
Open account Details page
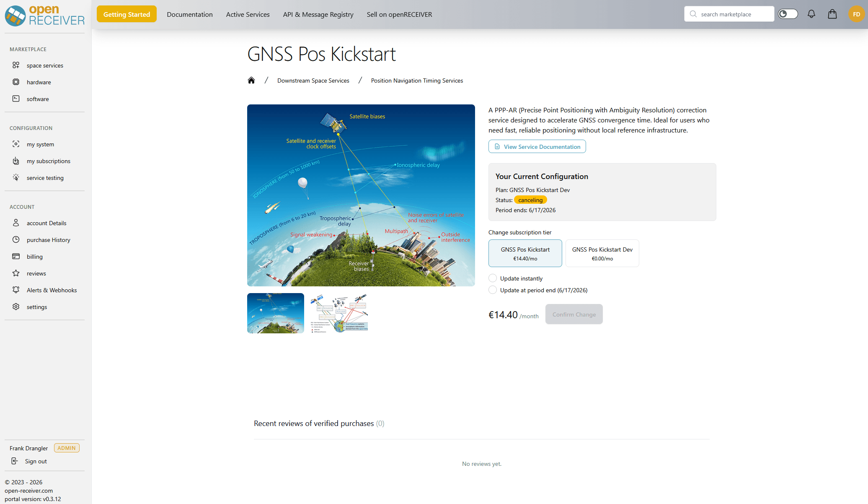coord(46,223)
